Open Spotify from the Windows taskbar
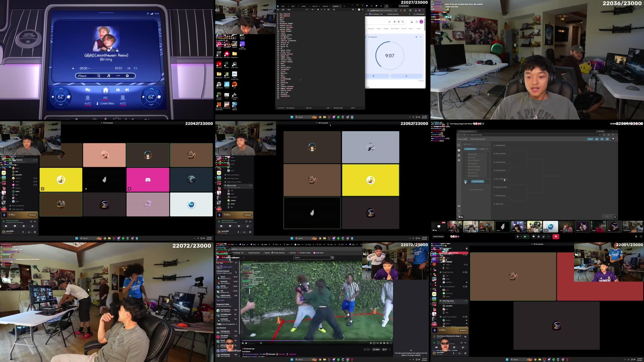Image resolution: width=644 pixels, height=362 pixels. click(339, 117)
